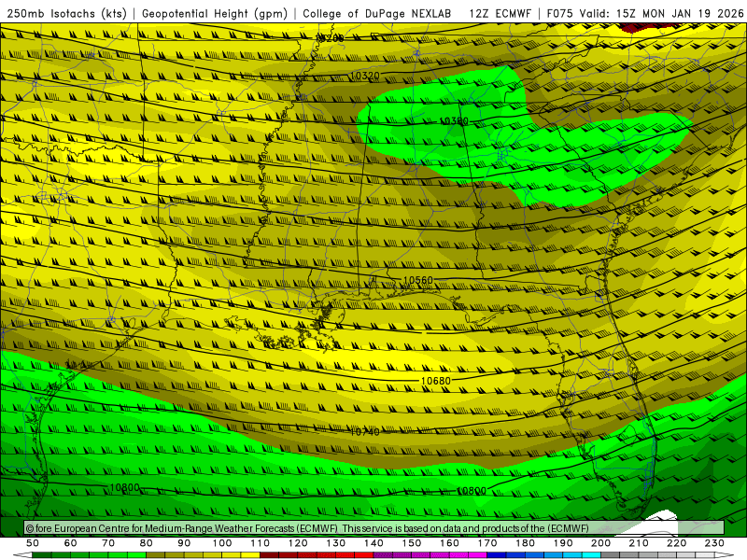This screenshot has width=747, height=560.
Task: Click the 210 value on the color scale
Action: pyautogui.click(x=639, y=543)
